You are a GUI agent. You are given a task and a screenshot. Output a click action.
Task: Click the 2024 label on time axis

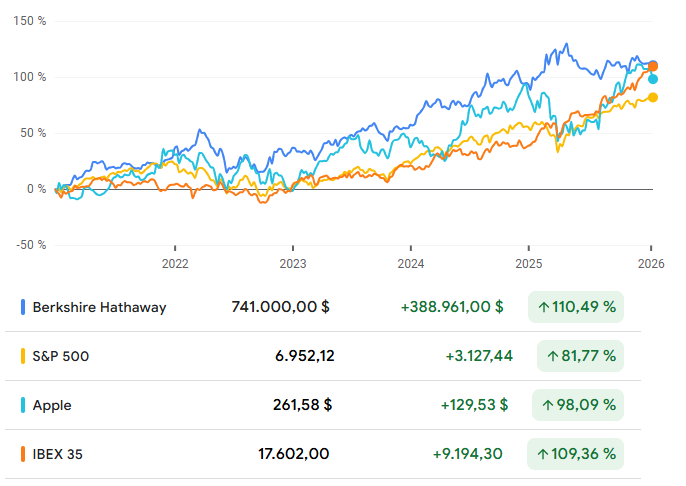(x=411, y=264)
